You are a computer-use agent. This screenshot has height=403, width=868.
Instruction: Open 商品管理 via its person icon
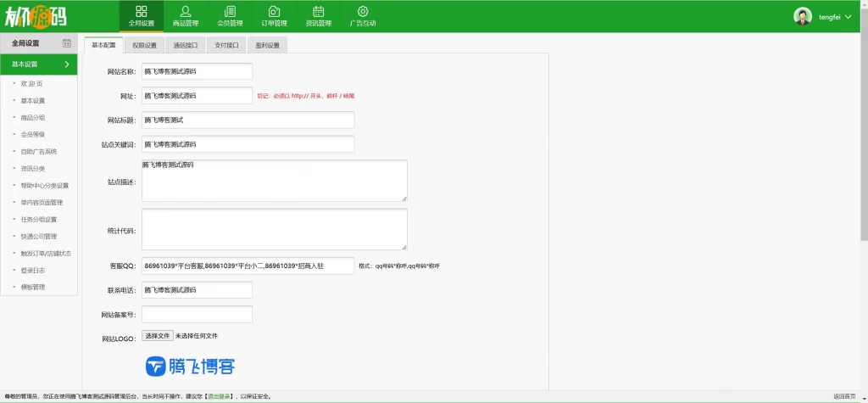point(186,11)
